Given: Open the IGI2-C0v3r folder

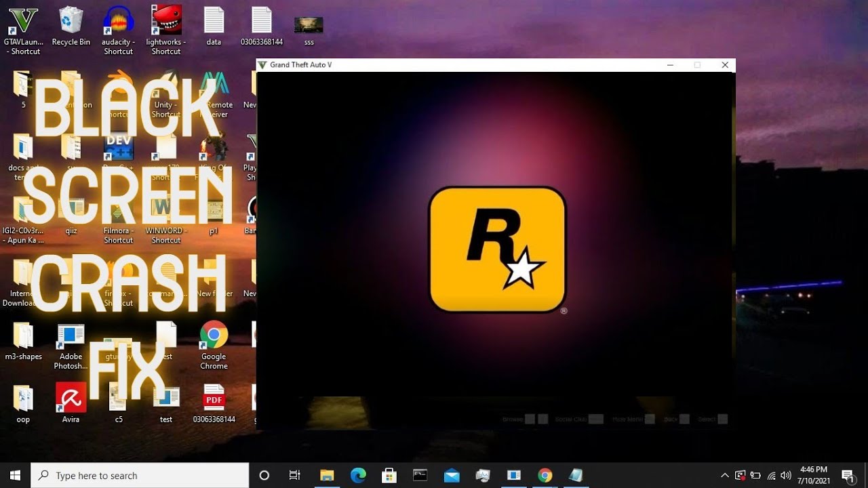Looking at the screenshot, I should [23, 220].
